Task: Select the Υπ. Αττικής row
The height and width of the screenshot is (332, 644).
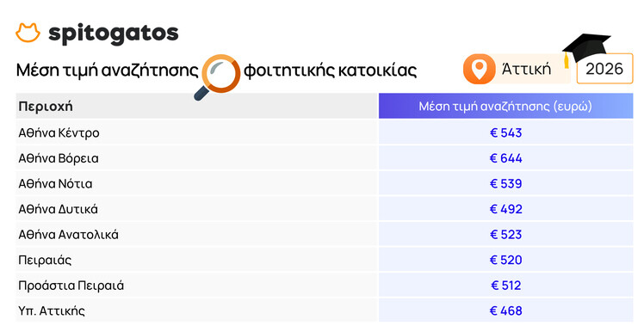Action: point(325,310)
